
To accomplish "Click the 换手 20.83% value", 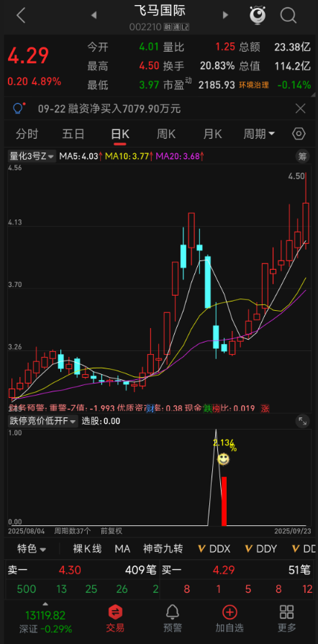I will [x=217, y=66].
